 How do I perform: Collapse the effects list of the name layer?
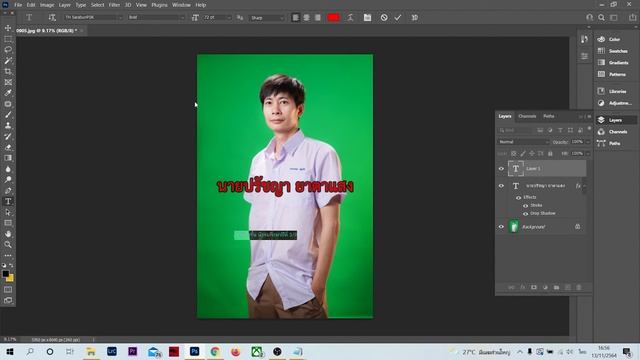point(584,186)
